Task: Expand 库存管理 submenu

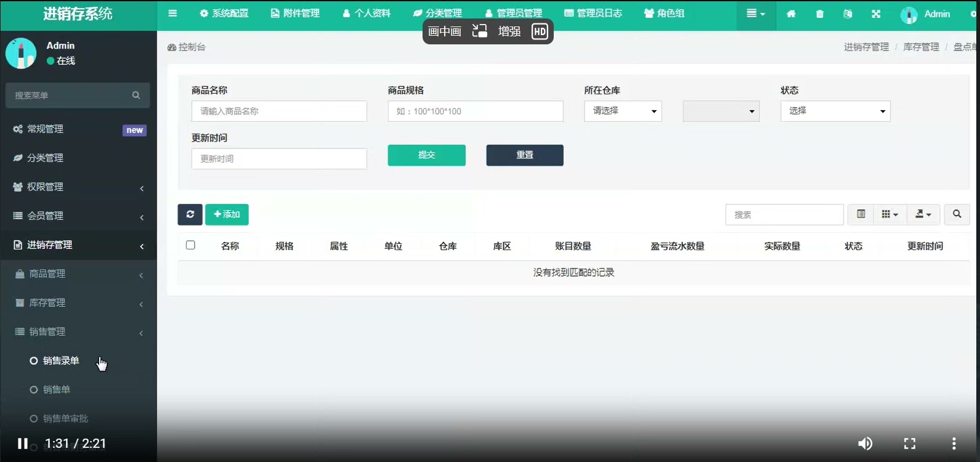Action: pyautogui.click(x=78, y=302)
